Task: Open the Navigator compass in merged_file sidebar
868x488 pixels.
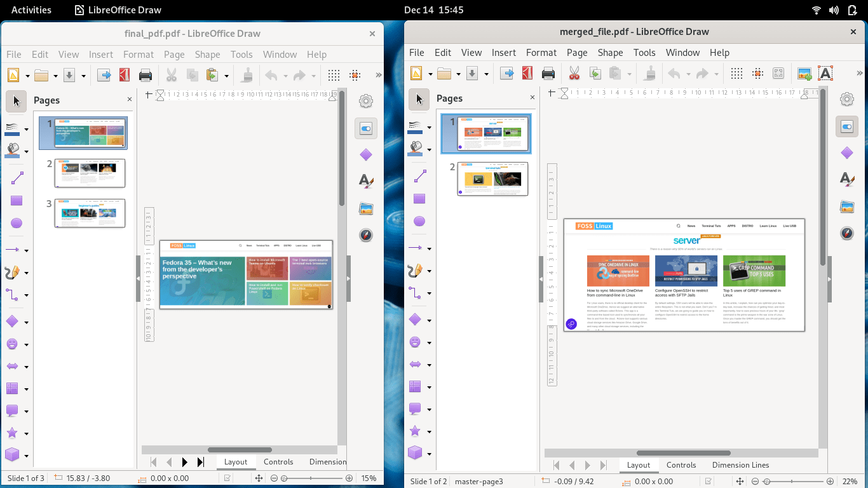Action: (x=847, y=233)
